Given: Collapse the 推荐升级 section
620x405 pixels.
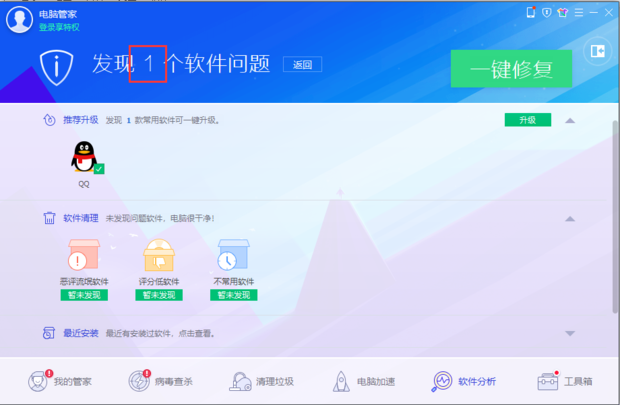Looking at the screenshot, I should [x=570, y=120].
